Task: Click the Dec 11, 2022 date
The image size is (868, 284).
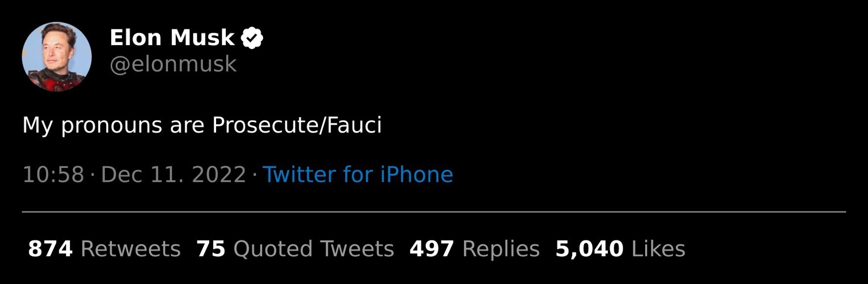Action: (173, 175)
